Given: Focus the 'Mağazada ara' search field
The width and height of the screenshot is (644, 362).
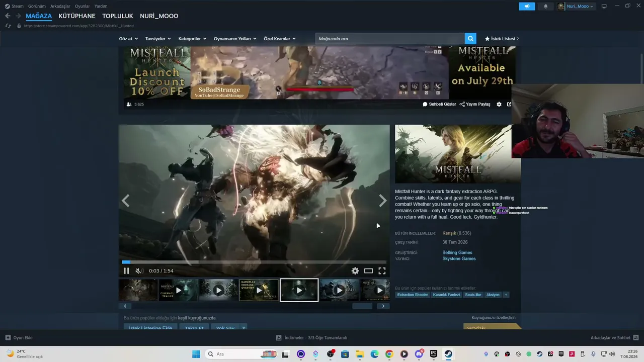Looking at the screenshot, I should [x=390, y=39].
